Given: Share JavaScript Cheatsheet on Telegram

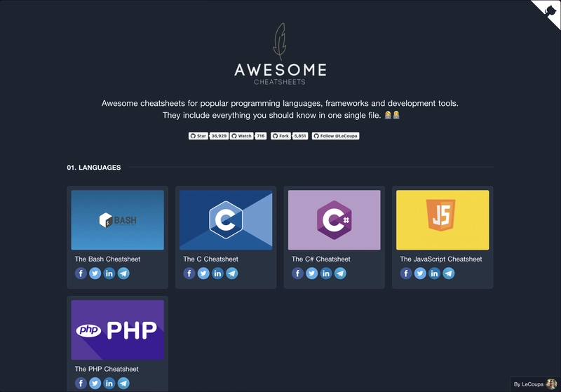Looking at the screenshot, I should coord(449,273).
